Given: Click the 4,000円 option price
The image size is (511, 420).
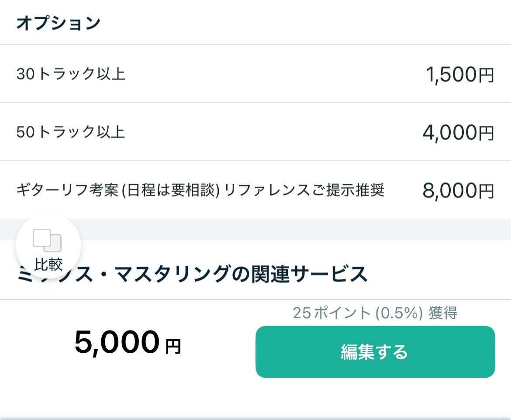Looking at the screenshot, I should pos(459,133).
